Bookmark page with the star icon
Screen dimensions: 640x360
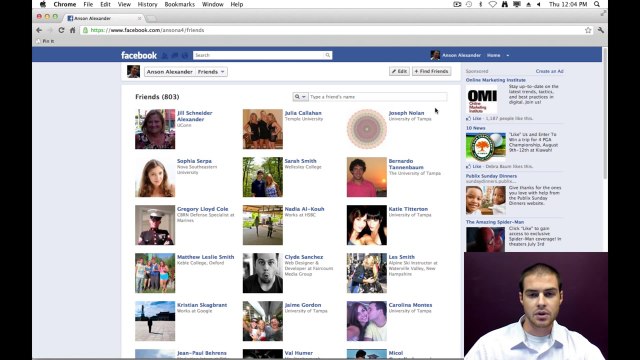coord(588,30)
